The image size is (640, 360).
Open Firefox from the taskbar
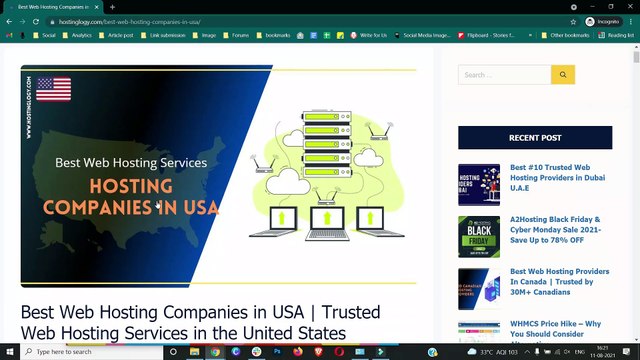coord(298,351)
